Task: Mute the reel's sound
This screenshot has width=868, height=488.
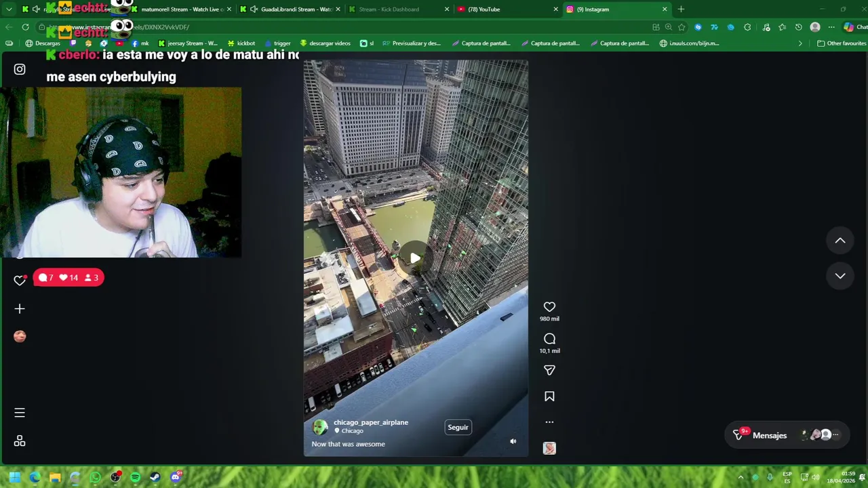Action: pos(513,441)
